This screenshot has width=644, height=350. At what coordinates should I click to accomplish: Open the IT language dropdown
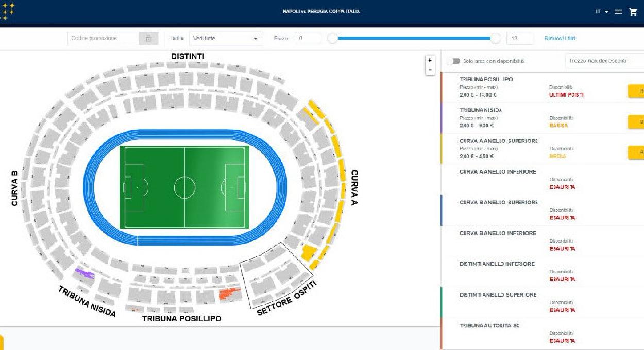coord(601,12)
